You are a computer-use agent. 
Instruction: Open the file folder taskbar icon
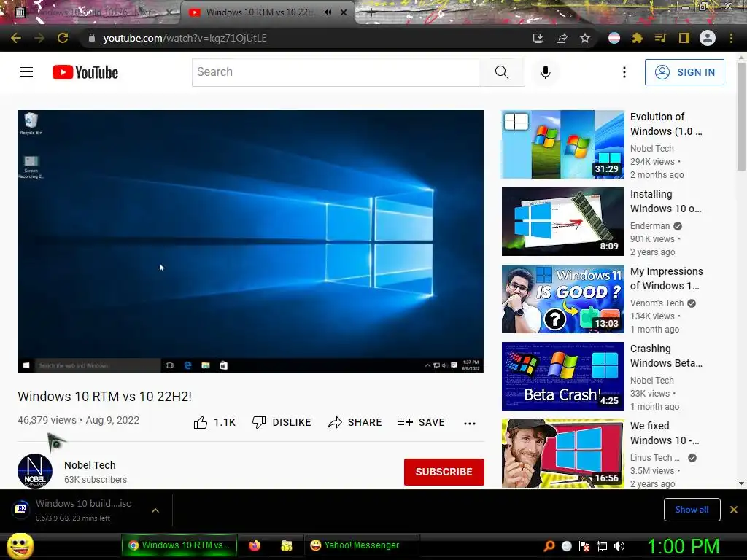286,545
